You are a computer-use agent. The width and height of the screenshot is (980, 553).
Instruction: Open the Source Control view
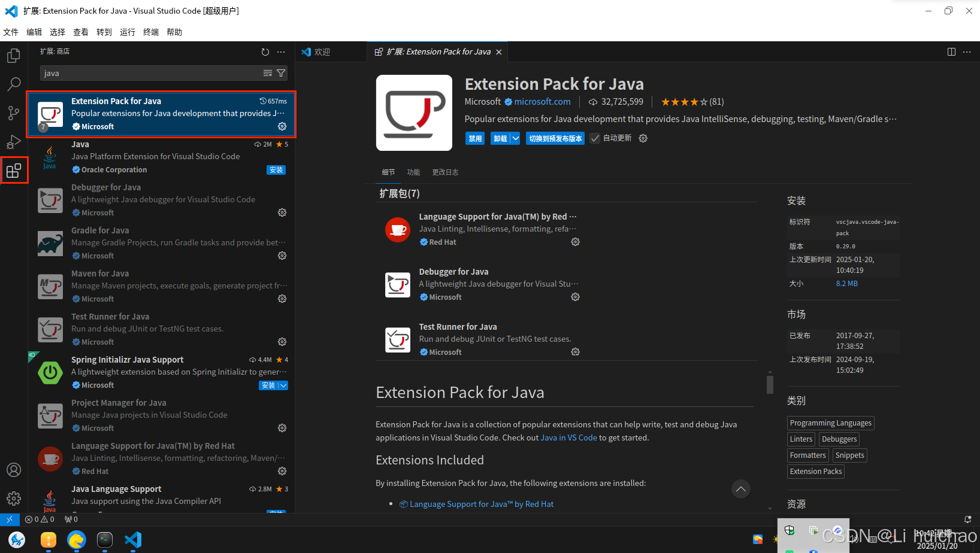[13, 113]
